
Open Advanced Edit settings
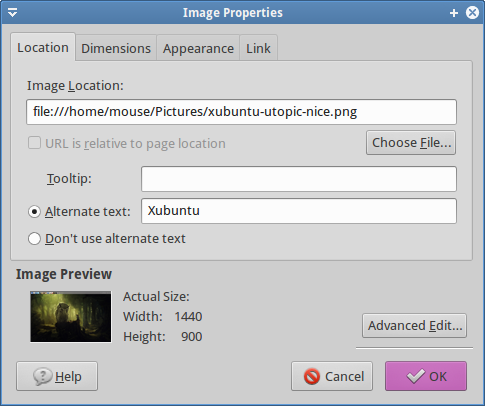tap(414, 326)
